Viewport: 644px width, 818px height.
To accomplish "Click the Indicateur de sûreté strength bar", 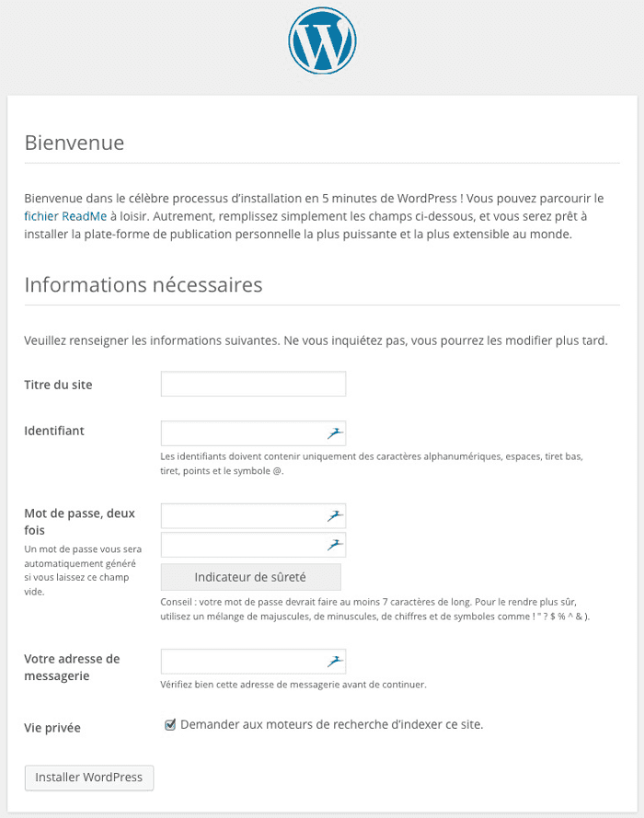I will coord(251,577).
